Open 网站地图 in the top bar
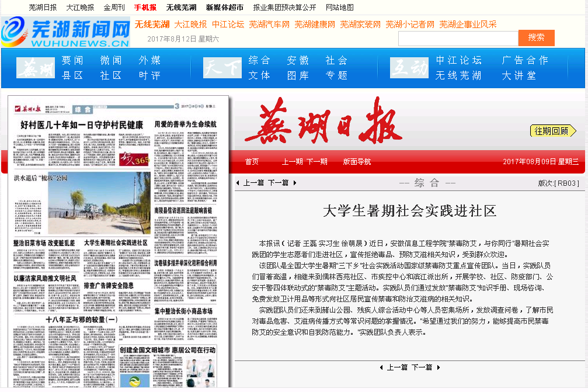Image resolution: width=588 pixels, height=392 pixels. [339, 8]
